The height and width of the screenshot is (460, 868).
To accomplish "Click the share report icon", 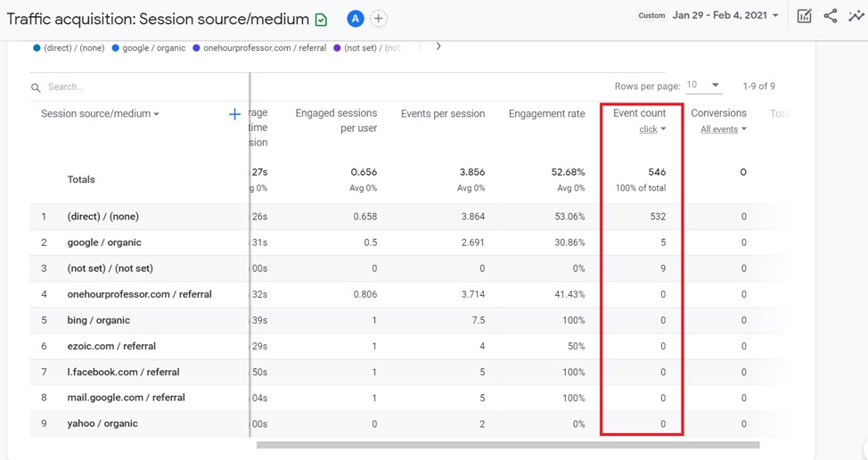I will tap(831, 16).
